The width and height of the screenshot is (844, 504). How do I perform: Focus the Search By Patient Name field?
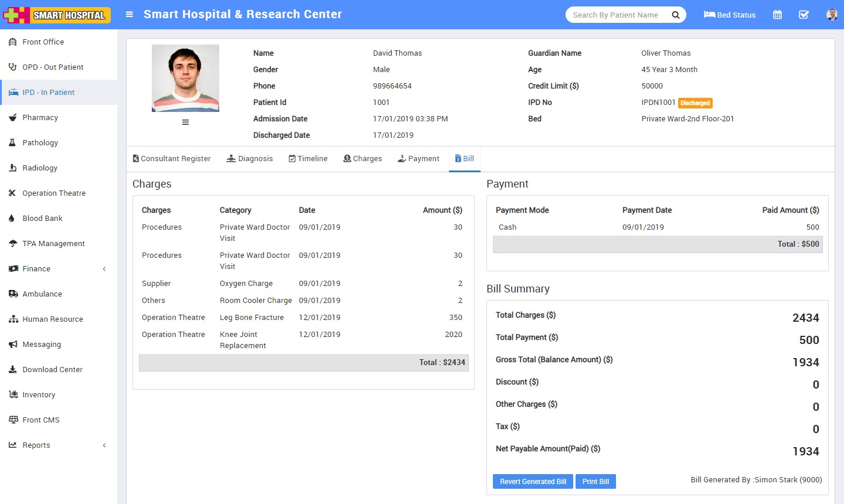615,15
